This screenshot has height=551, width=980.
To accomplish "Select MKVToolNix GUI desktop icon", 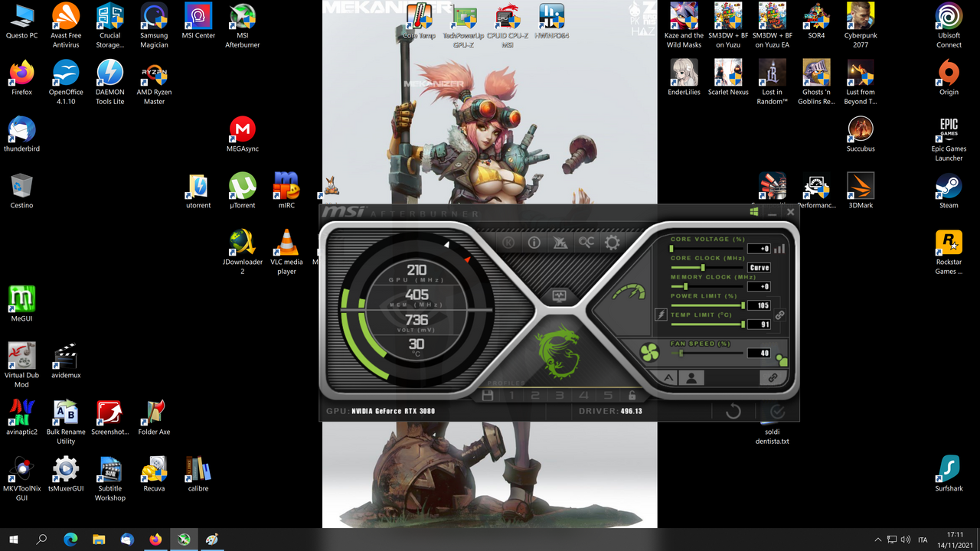I will 21,479.
